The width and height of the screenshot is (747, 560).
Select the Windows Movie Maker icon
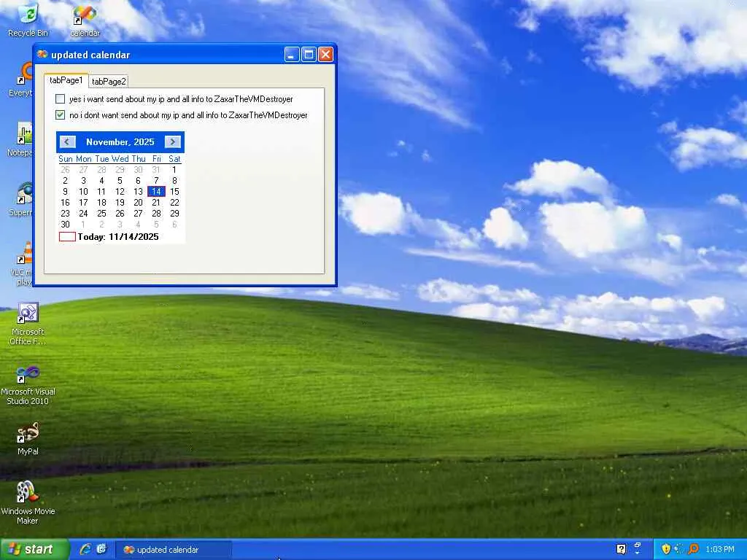[x=28, y=503]
